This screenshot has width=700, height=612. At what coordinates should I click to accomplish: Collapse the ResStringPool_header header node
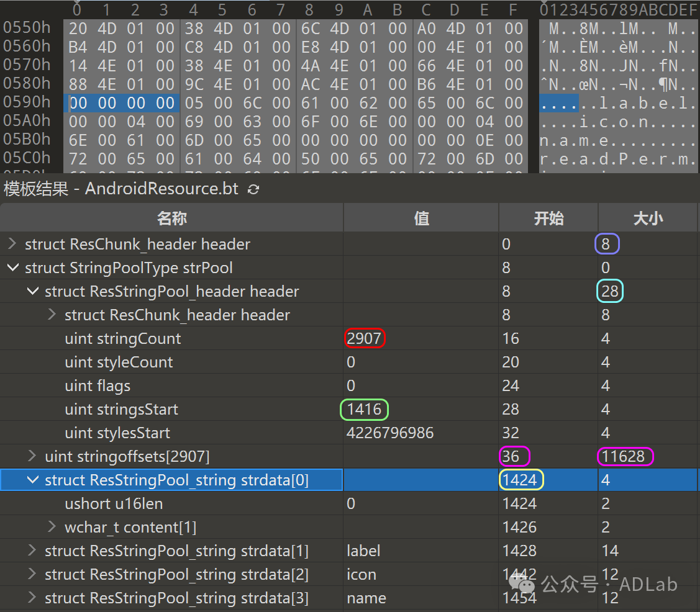click(32, 292)
